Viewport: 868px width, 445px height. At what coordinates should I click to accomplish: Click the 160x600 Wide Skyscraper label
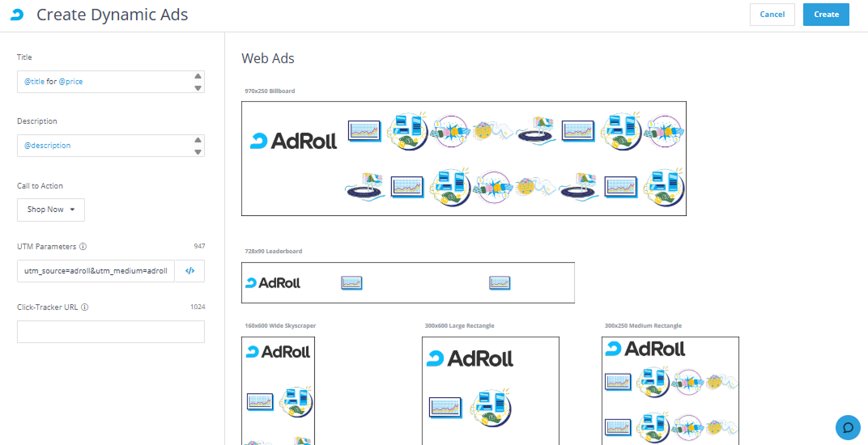(280, 326)
